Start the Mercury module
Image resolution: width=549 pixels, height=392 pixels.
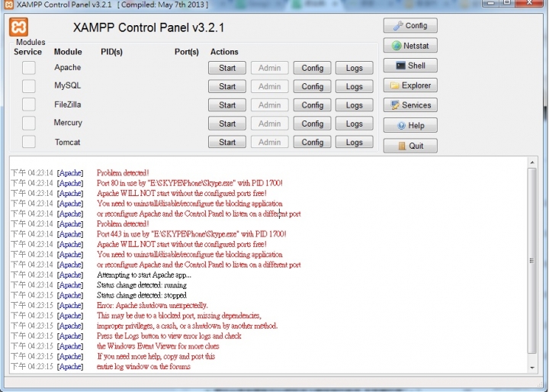click(227, 124)
